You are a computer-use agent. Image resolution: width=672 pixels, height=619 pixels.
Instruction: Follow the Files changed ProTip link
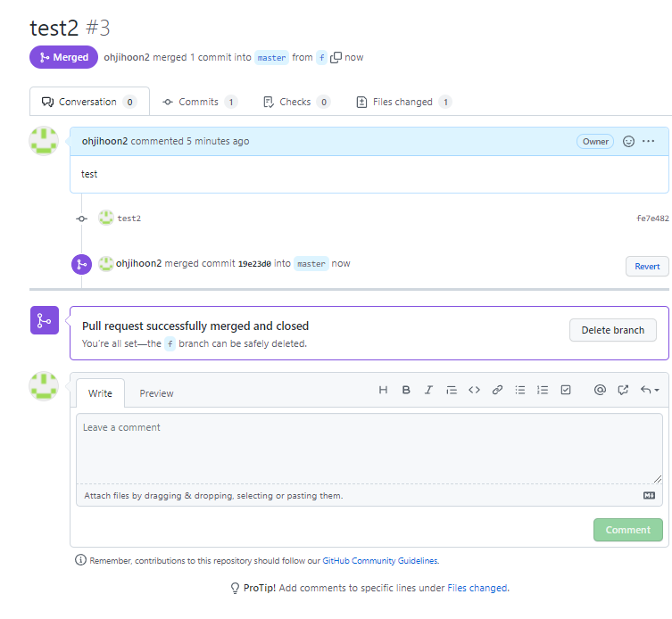477,588
